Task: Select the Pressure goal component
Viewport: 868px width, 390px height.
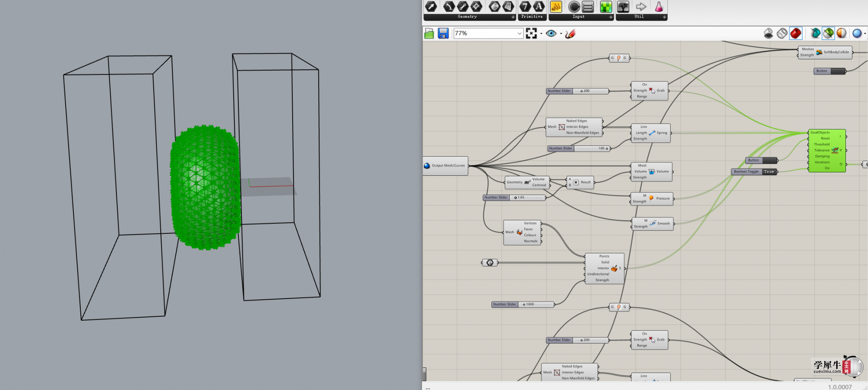Action: click(652, 198)
